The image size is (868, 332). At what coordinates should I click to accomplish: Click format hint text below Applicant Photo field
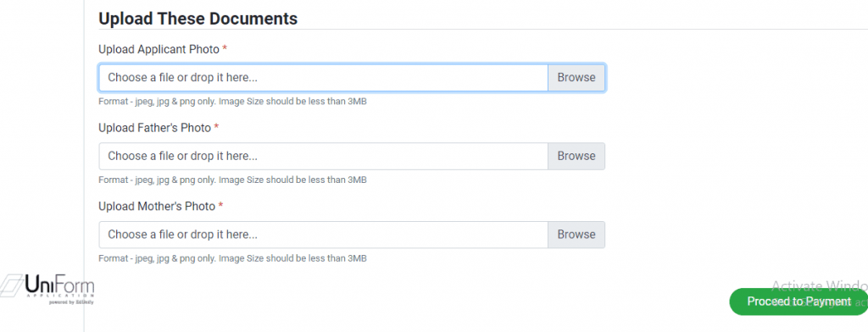232,102
